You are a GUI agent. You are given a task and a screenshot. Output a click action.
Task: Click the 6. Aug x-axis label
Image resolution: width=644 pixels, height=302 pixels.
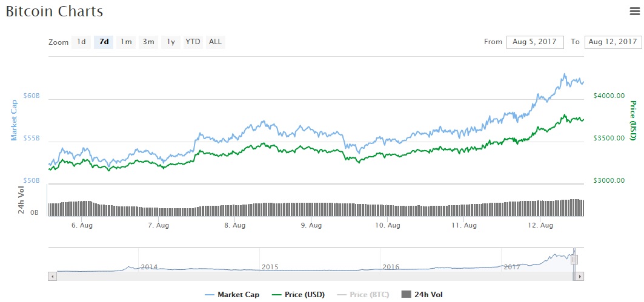tap(81, 225)
